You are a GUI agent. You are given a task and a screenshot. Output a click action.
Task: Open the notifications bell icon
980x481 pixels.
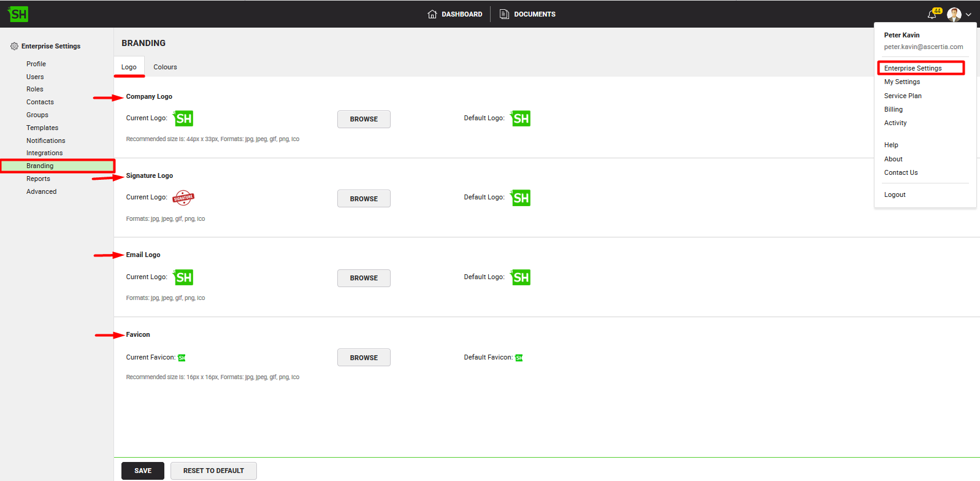tap(932, 15)
